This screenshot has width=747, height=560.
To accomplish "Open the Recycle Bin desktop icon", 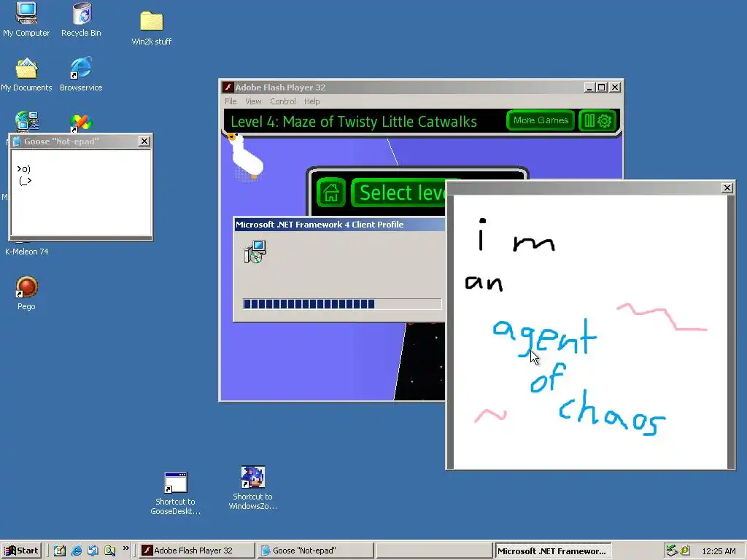I will click(81, 19).
